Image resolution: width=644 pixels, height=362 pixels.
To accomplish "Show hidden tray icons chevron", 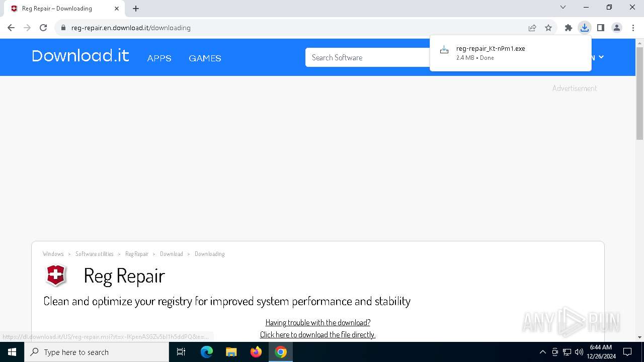I will tap(542, 352).
